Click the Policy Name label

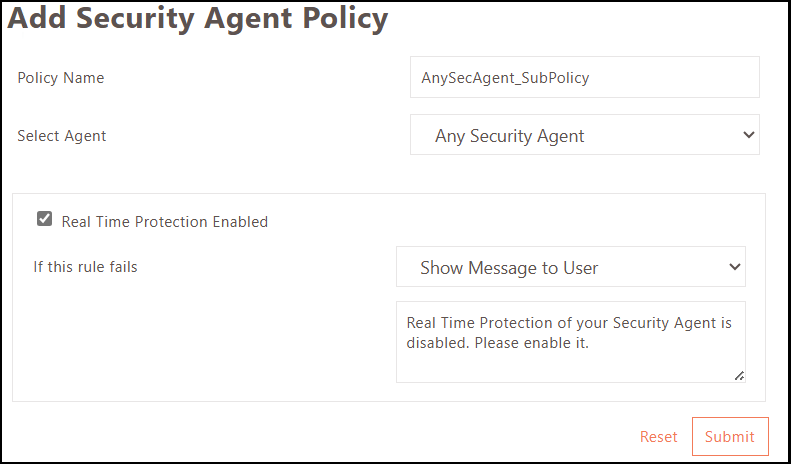click(60, 78)
